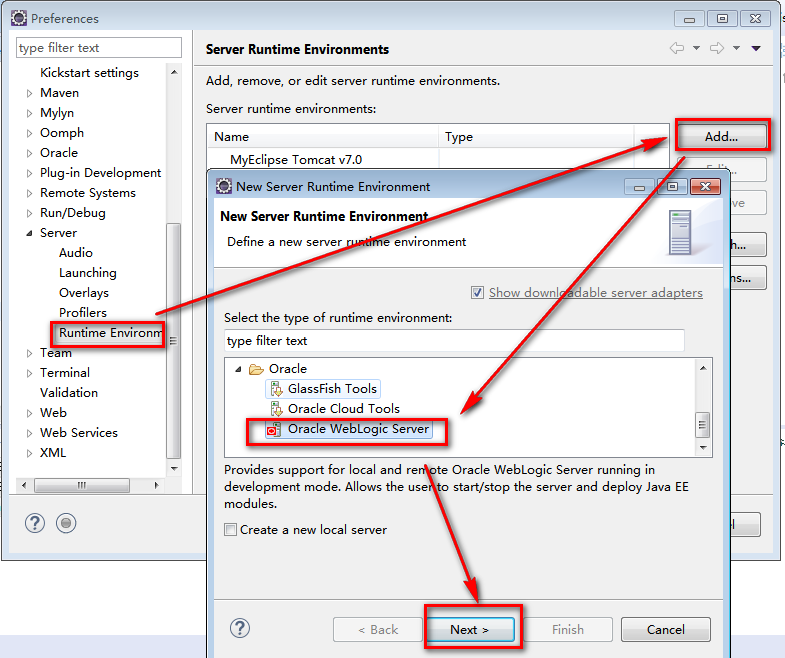Expand the XML preference node
The image size is (785, 658).
pyautogui.click(x=30, y=453)
